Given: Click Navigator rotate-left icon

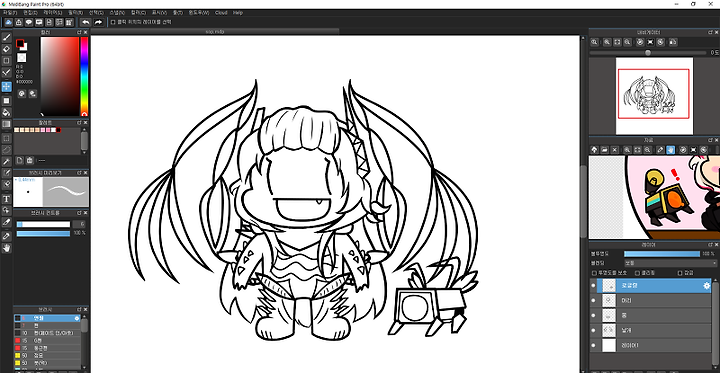Looking at the screenshot, I should [x=640, y=42].
